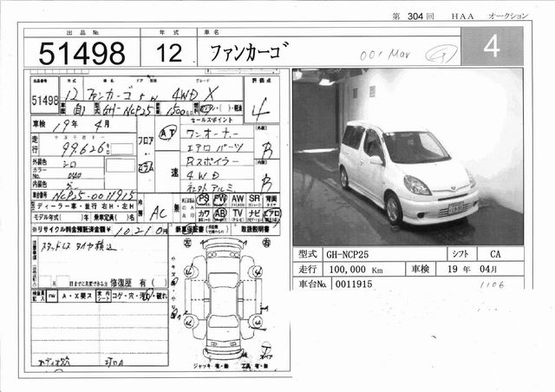The image size is (555, 392).
Task: Click the handwritten mileage 99,626
Action: pyautogui.click(x=84, y=148)
